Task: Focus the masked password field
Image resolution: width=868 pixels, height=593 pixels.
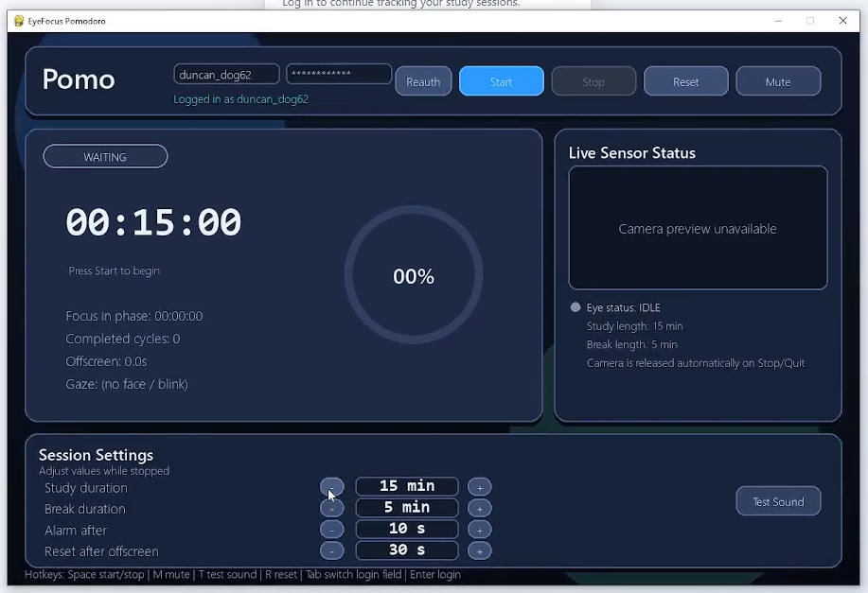Action: (339, 74)
